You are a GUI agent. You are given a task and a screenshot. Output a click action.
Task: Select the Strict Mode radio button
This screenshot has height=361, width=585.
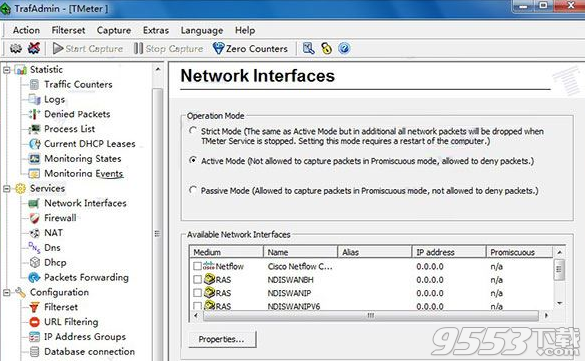193,131
